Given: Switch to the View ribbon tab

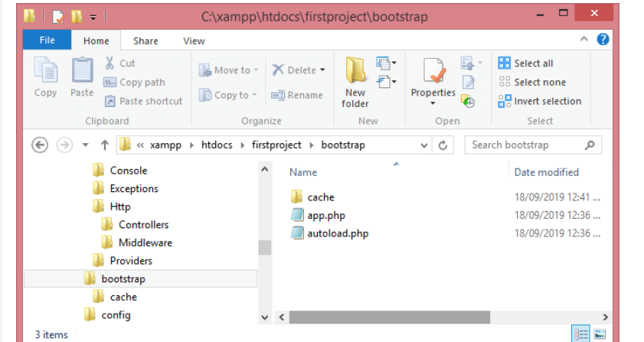Looking at the screenshot, I should 194,41.
